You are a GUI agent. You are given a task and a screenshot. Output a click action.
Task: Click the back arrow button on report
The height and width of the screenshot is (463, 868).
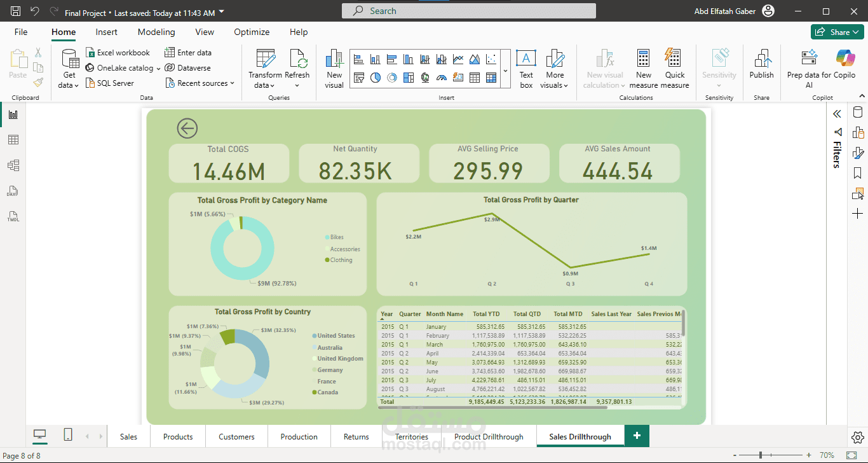tap(187, 128)
